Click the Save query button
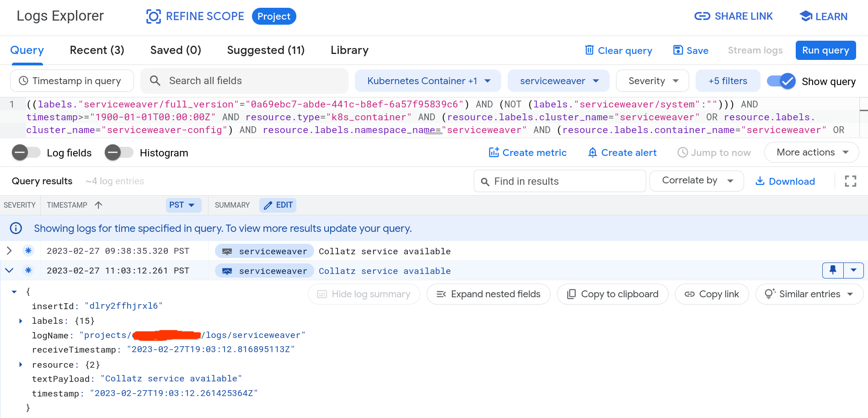Viewport: 868px width, 418px height. coord(691,50)
